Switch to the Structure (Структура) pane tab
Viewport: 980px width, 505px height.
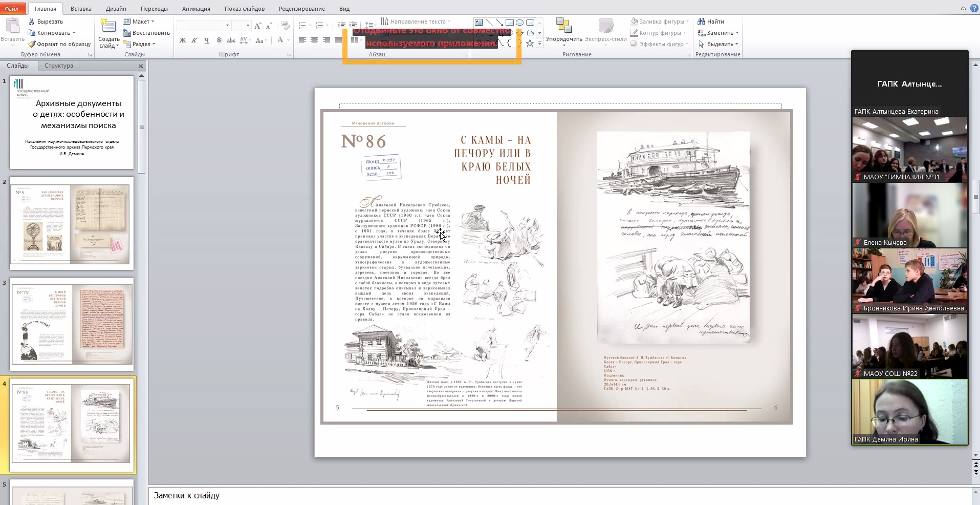(x=59, y=66)
